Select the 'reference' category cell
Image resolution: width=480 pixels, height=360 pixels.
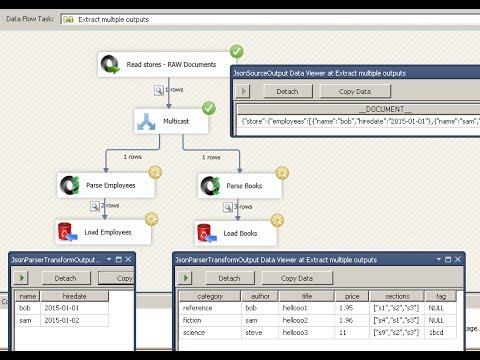click(210, 308)
